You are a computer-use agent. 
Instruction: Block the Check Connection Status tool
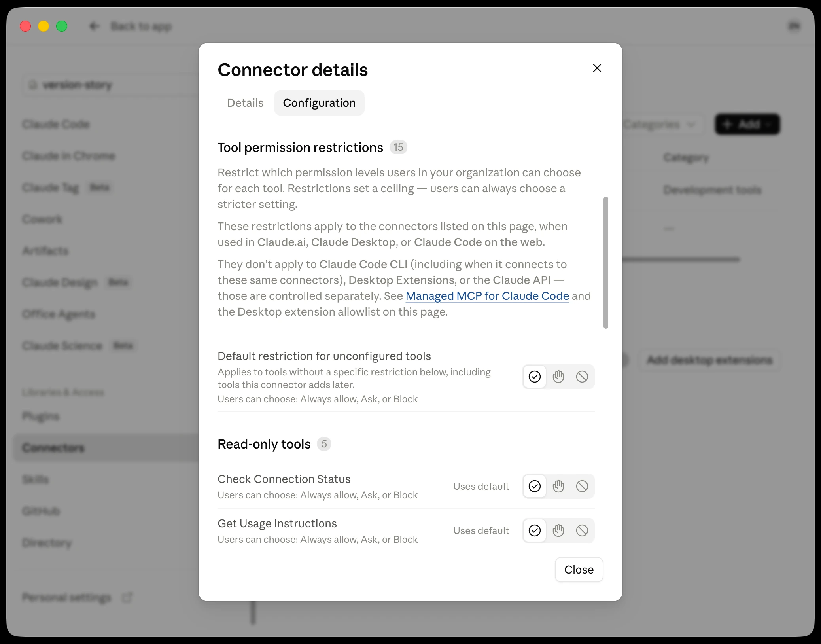pos(582,486)
